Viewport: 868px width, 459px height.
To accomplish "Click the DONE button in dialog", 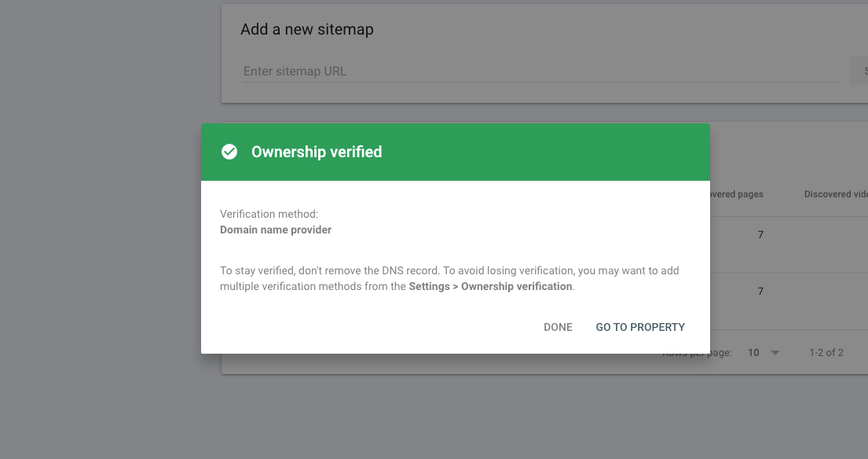I will pos(558,327).
